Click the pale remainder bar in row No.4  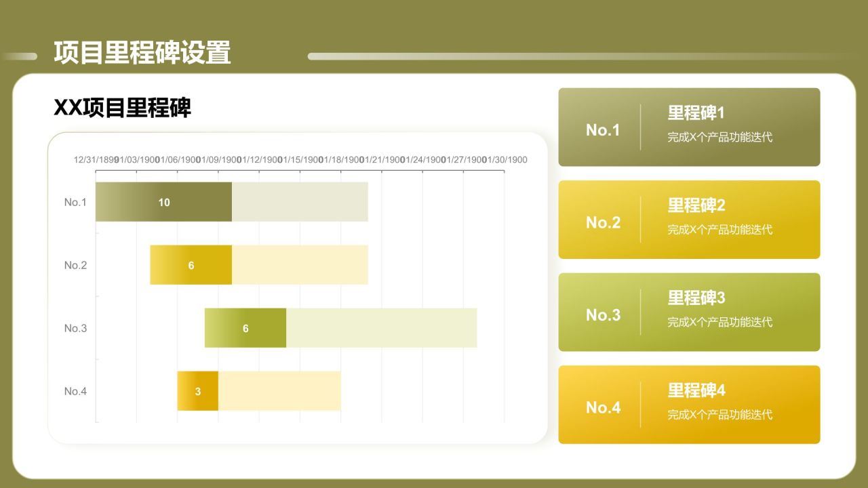pyautogui.click(x=279, y=391)
